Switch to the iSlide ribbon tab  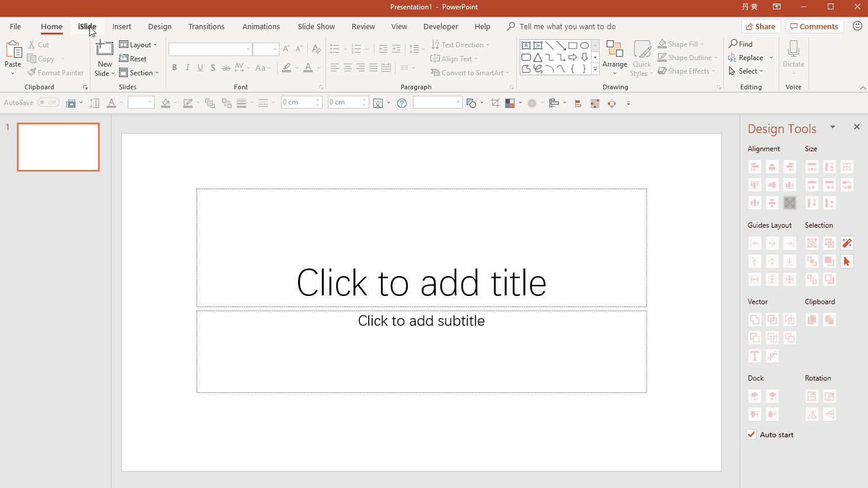(x=86, y=26)
